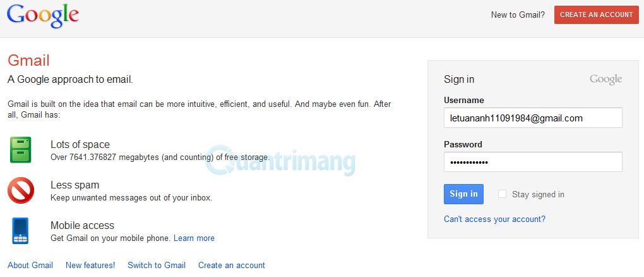The width and height of the screenshot is (644, 277).
Task: Click the Over 7641.376827 megabytes storage text
Action: point(160,157)
